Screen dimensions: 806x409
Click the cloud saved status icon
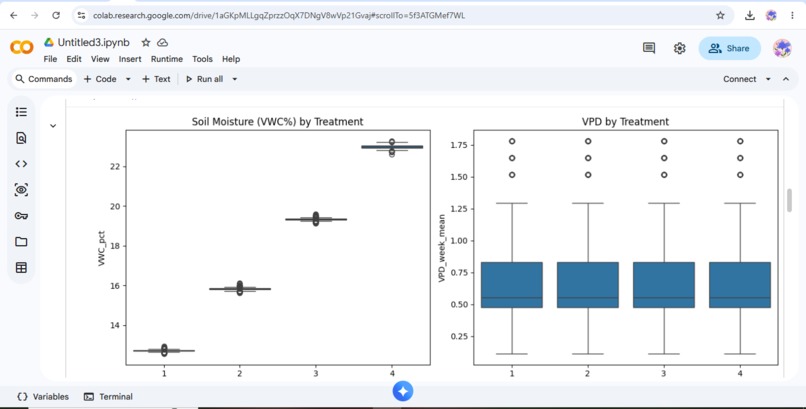coord(162,43)
